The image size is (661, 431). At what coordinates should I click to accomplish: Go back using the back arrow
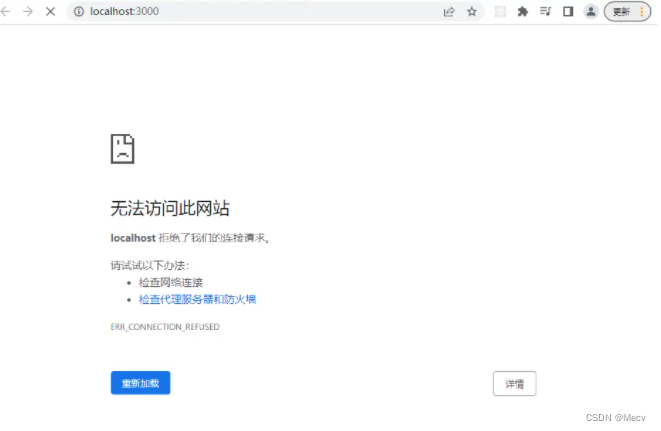coord(5,11)
